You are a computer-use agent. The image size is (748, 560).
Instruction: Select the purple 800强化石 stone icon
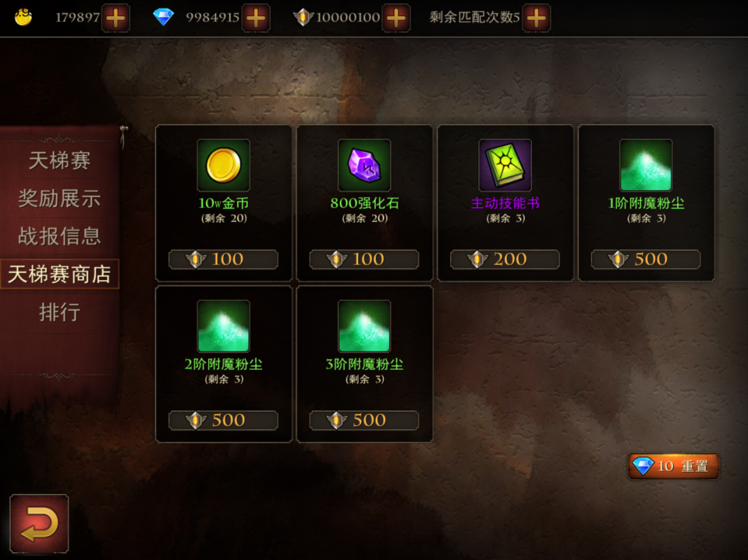(364, 165)
